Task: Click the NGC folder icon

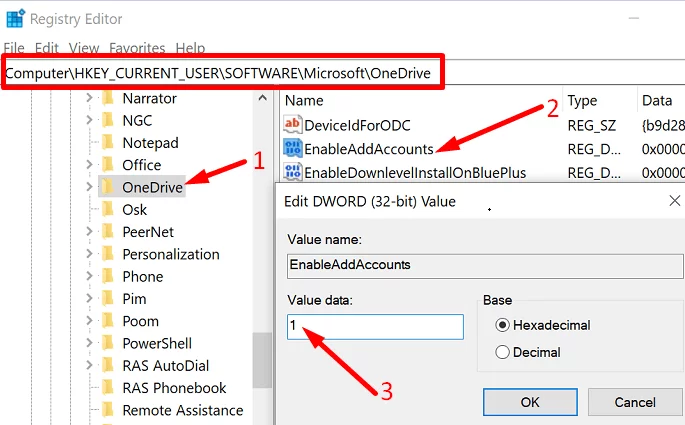Action: 108,120
